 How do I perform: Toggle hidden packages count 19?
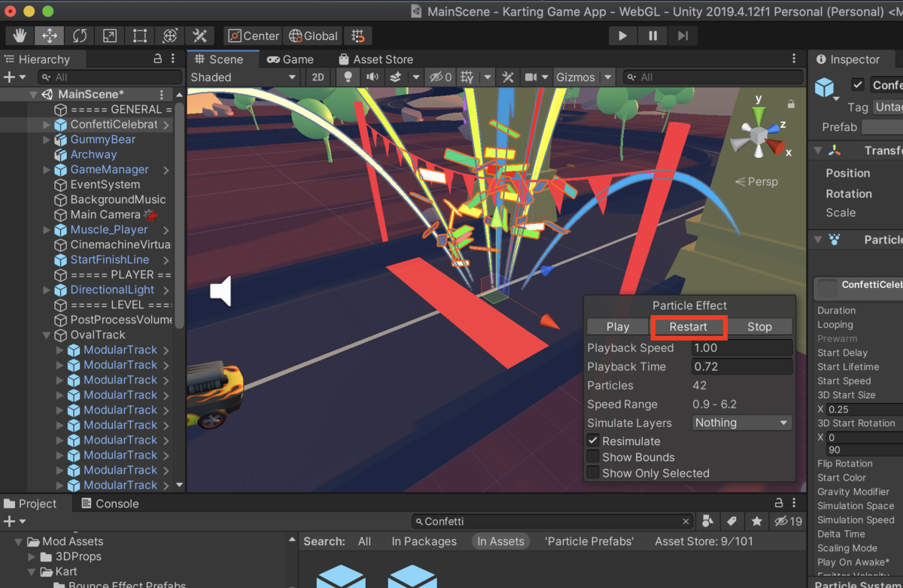788,521
